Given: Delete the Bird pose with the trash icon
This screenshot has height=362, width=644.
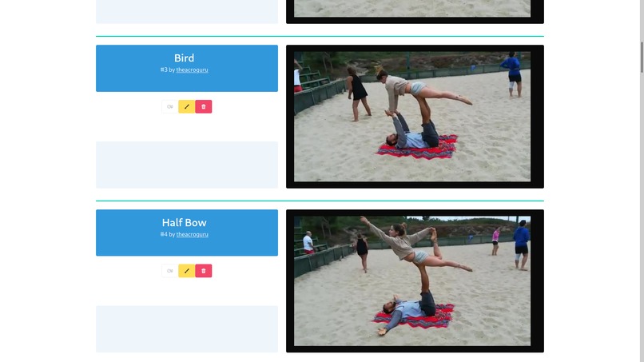Looking at the screenshot, I should [x=203, y=107].
